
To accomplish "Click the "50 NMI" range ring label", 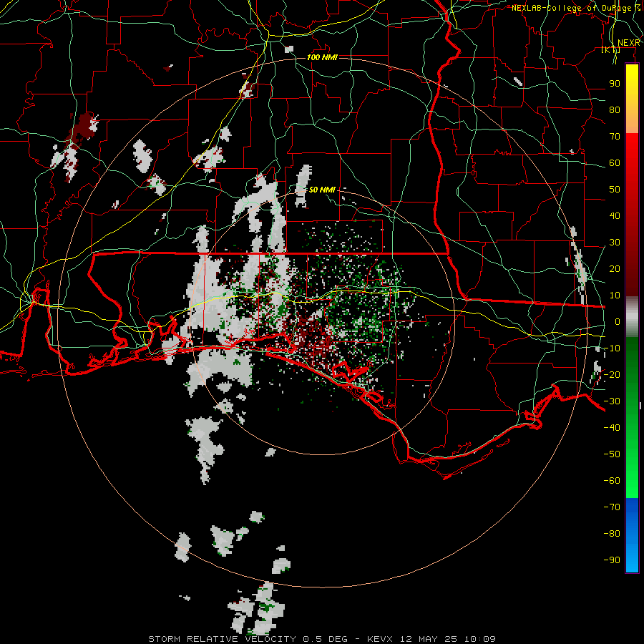I will [322, 190].
